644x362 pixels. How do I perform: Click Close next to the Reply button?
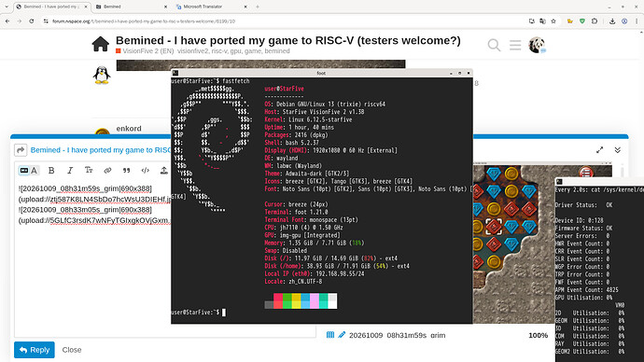point(72,350)
